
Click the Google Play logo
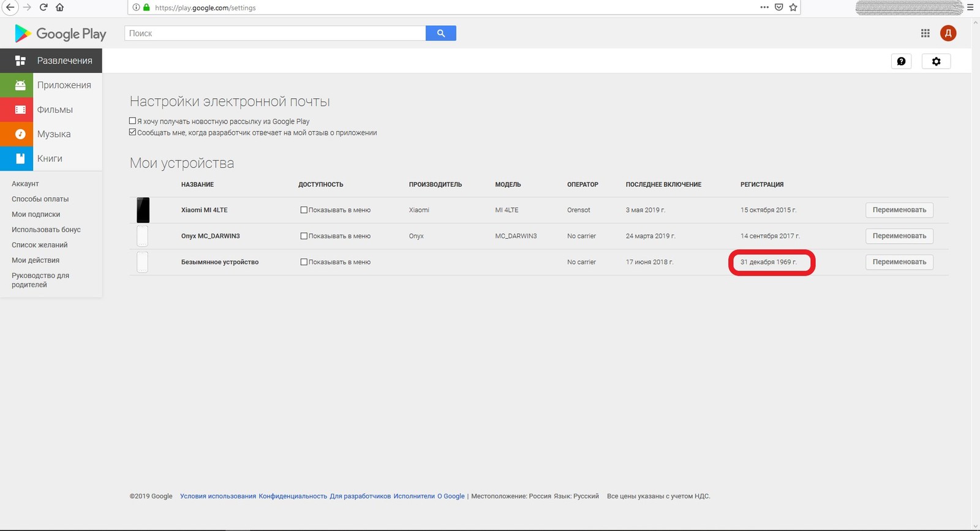pos(60,34)
